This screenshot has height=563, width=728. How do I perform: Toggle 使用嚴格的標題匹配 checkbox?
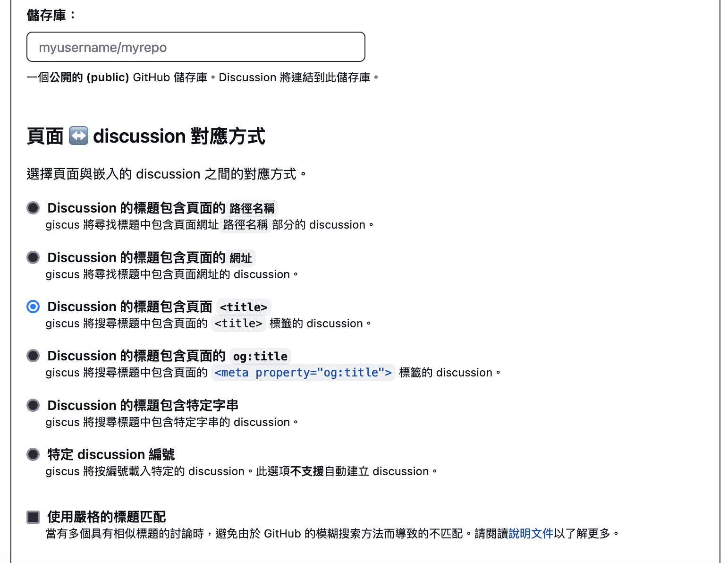(33, 517)
